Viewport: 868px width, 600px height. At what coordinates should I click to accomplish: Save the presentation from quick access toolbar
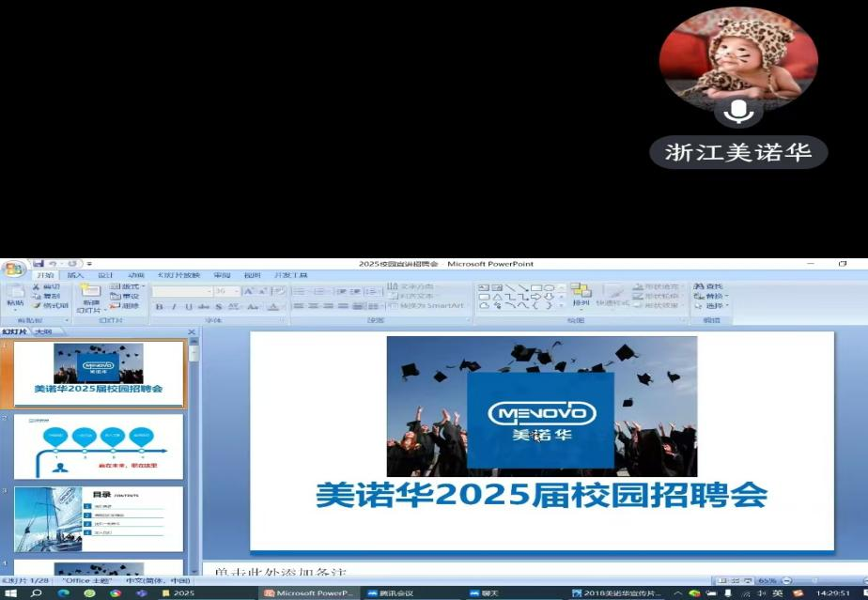[x=39, y=264]
